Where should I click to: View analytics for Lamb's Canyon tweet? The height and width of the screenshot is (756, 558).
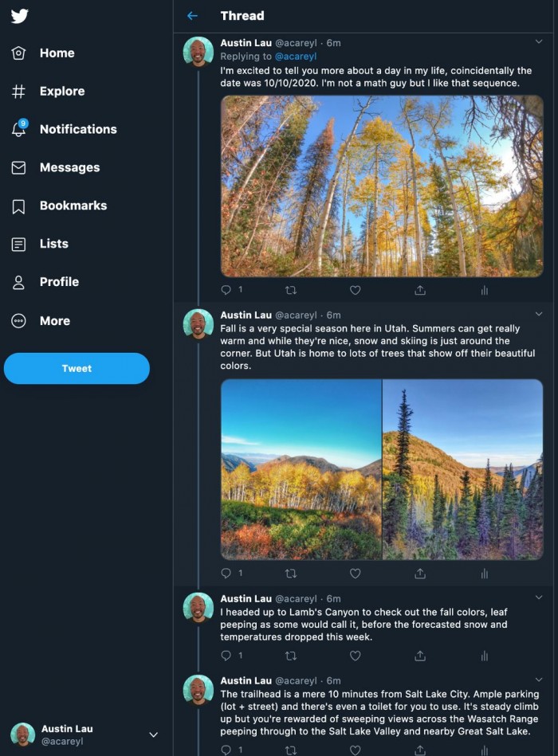[484, 656]
